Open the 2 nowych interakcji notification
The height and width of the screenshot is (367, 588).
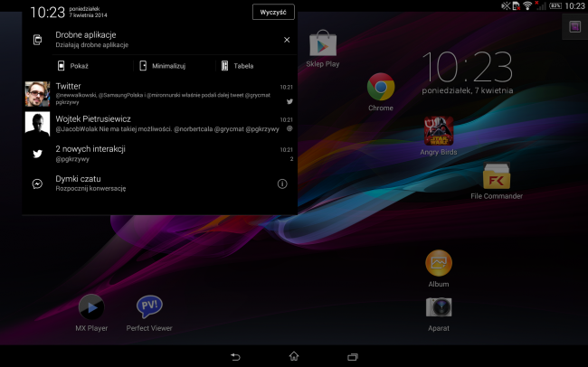[160, 154]
